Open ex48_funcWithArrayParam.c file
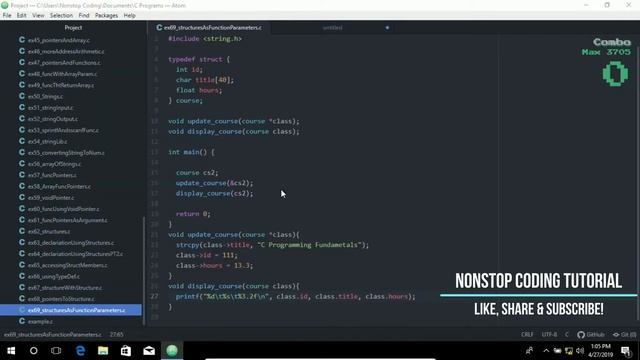 [x=62, y=74]
